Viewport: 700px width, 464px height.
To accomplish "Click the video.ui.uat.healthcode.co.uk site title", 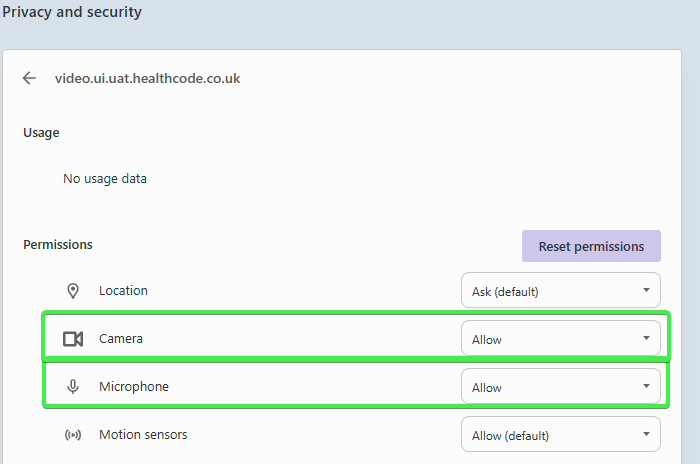I will tap(147, 78).
